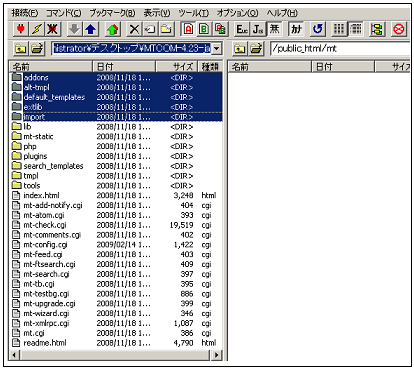Select the mt-upgrade.cgi file
The height and width of the screenshot is (370, 414).
[x=116, y=304]
